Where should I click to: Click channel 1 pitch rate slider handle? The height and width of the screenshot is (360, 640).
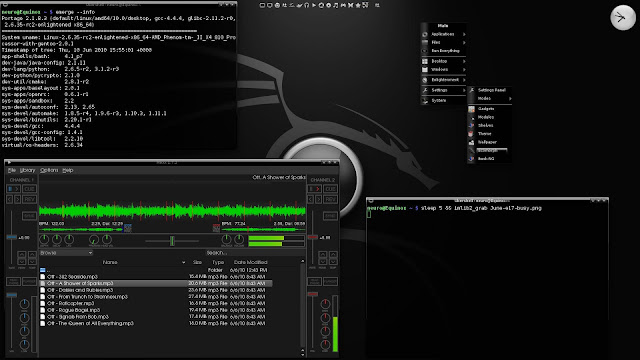12,237
